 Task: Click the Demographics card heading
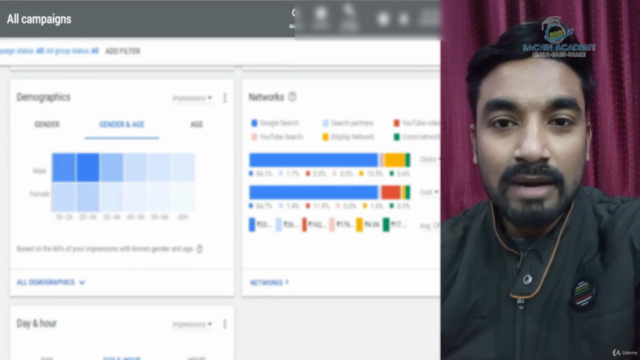pos(43,97)
